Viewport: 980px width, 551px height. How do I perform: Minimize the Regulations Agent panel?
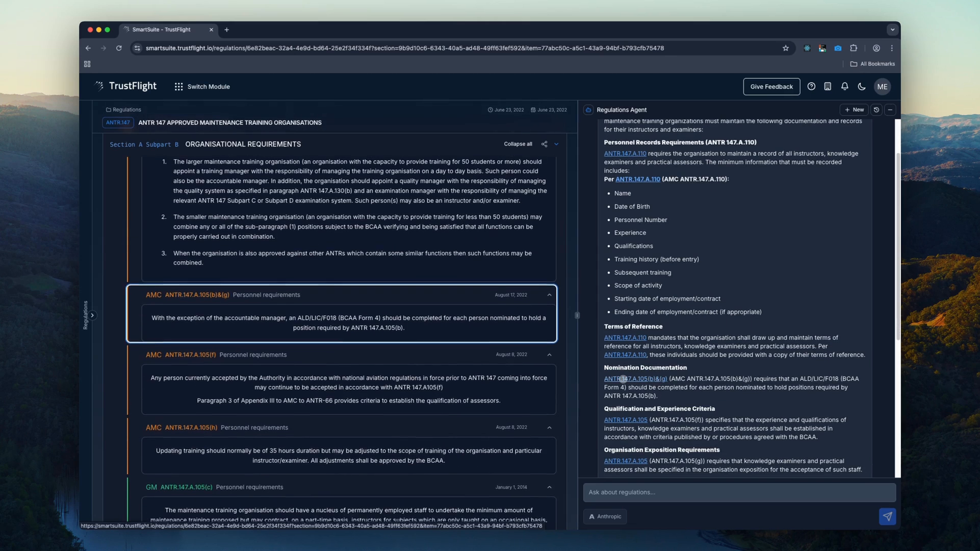coord(890,110)
